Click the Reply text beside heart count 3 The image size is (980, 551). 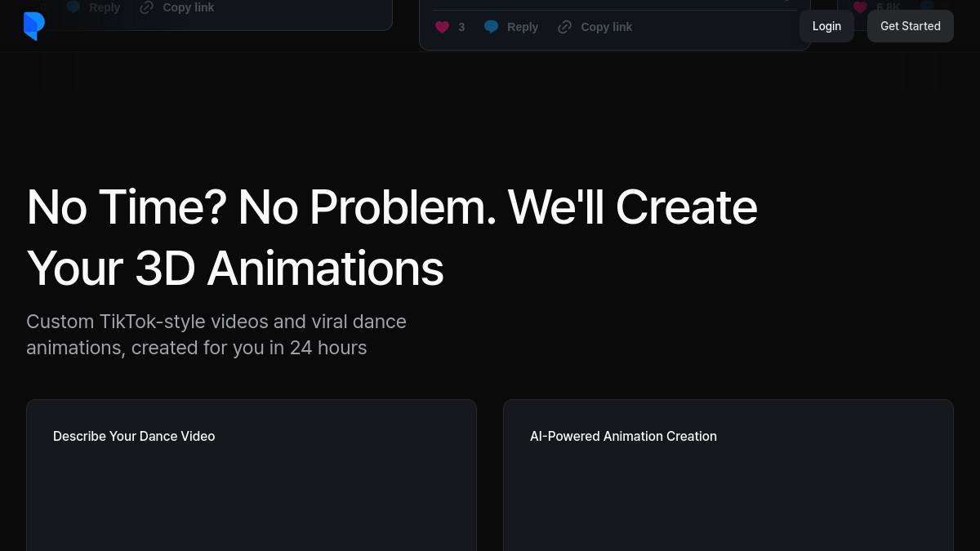523,27
